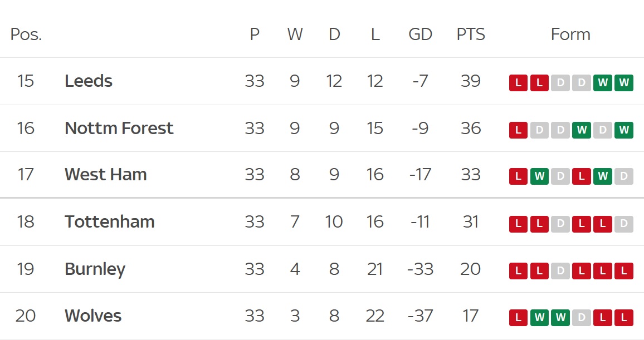The width and height of the screenshot is (644, 340).
Task: Click Tottenham's rightmost grey D form badge
Action: [624, 224]
